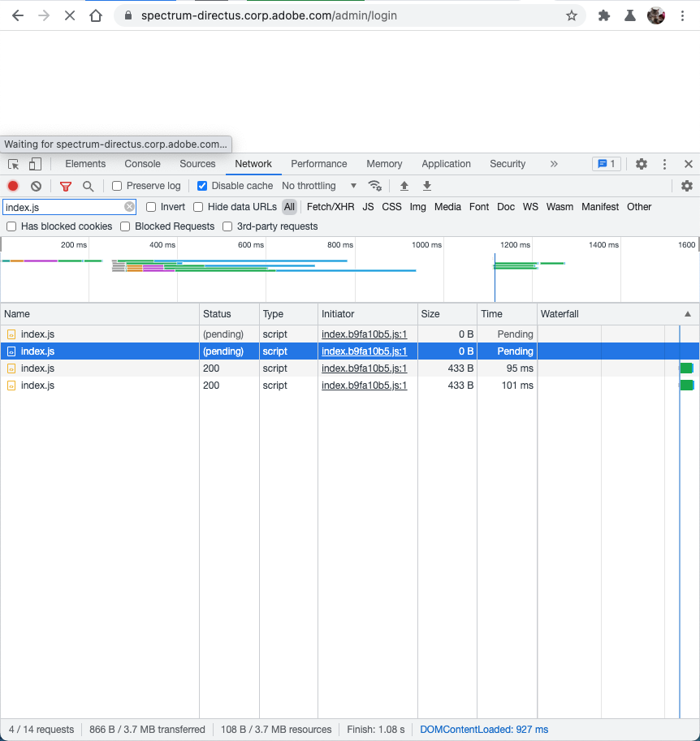Open the issues notification bubble

[607, 164]
